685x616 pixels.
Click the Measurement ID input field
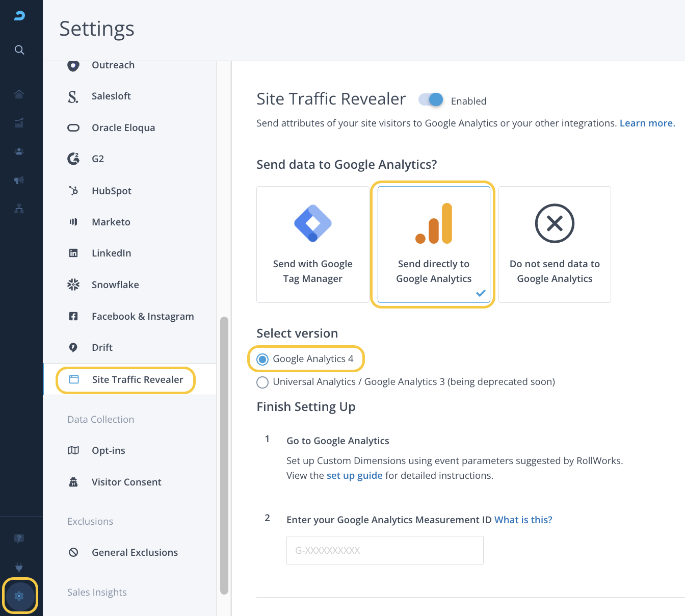point(385,550)
